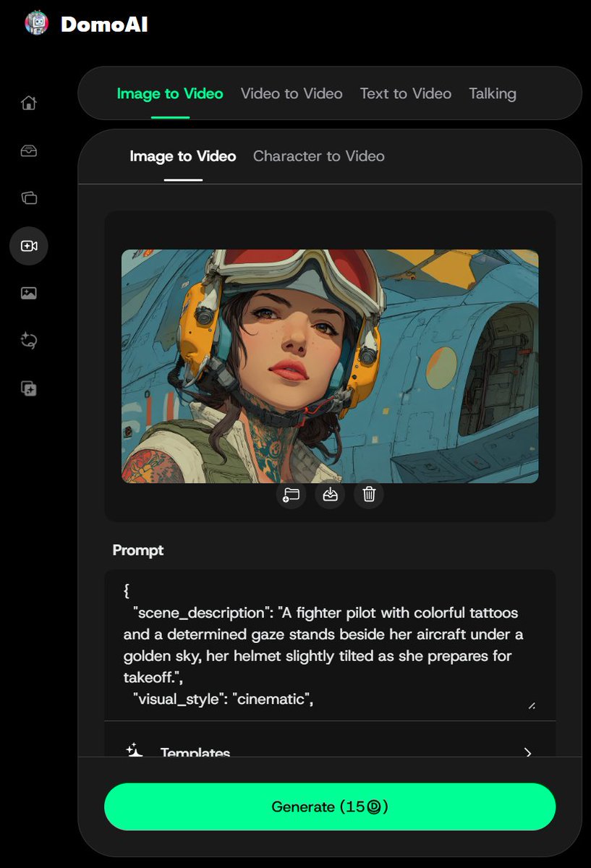Click the download-to-tray icon below the image

(x=330, y=495)
